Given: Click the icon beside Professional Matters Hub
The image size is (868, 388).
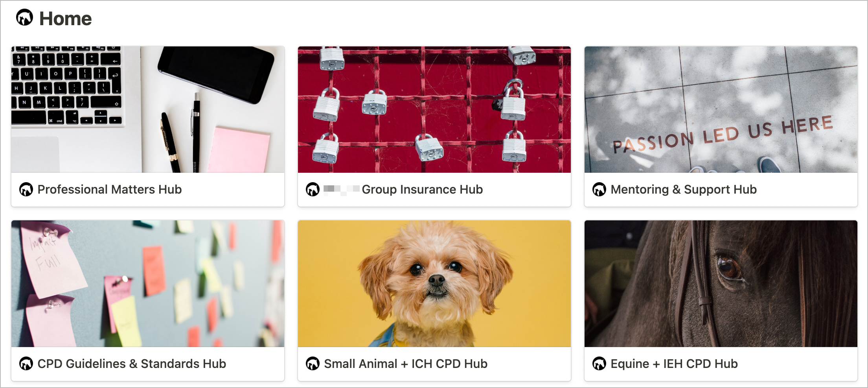Looking at the screenshot, I should (x=26, y=190).
